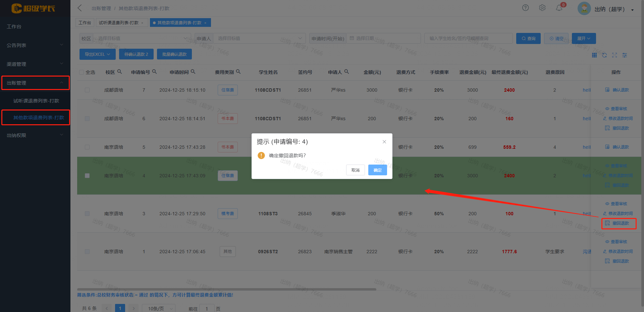The width and height of the screenshot is (644, 312).
Task: Click the table refresh icon
Action: [x=604, y=55]
